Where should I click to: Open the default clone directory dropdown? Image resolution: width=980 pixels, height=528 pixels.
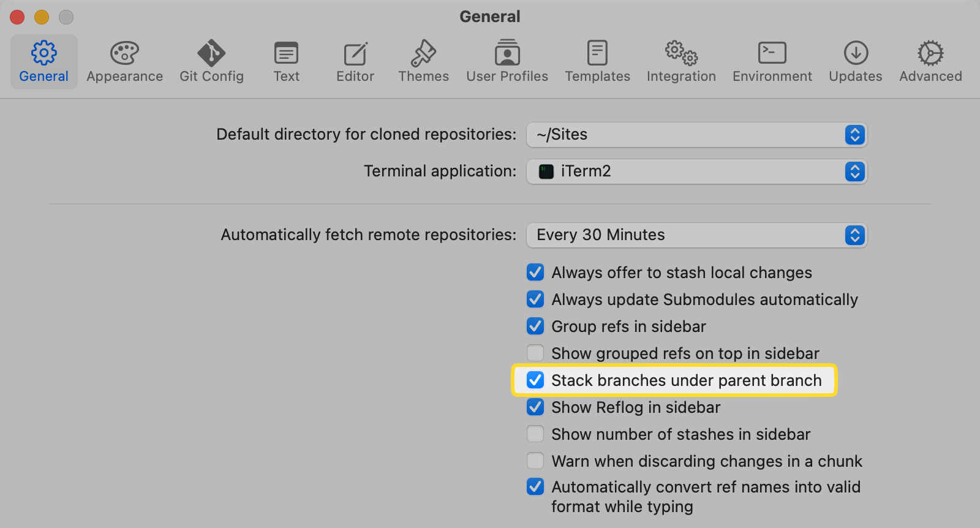(x=696, y=135)
